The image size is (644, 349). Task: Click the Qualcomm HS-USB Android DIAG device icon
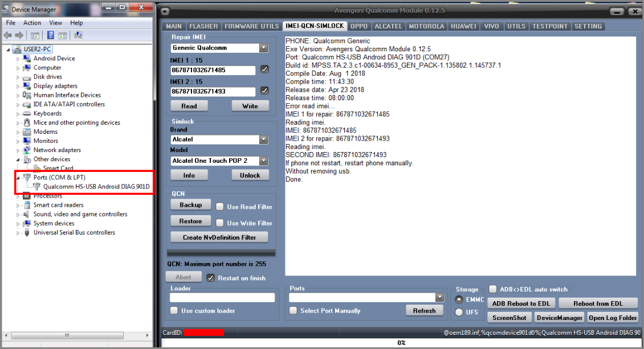click(x=36, y=187)
